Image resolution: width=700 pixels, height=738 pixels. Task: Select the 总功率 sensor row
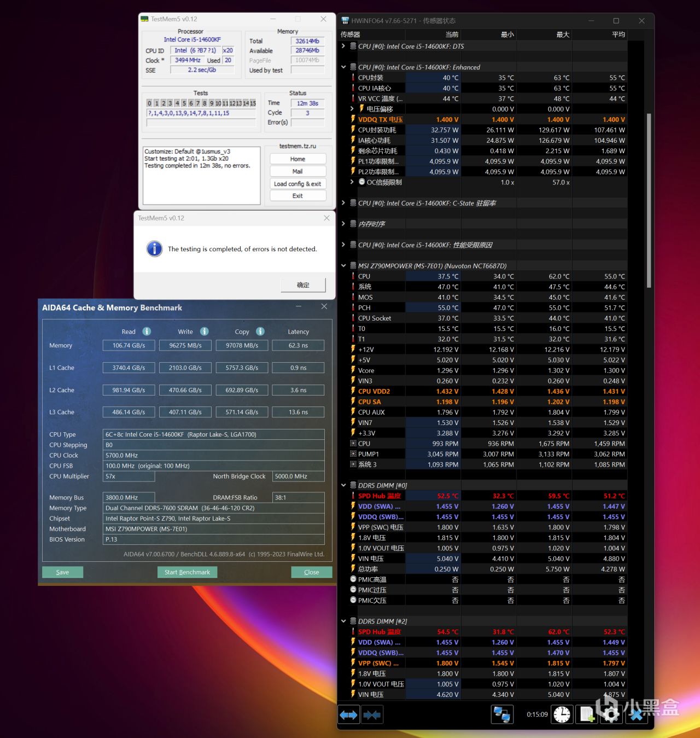(488, 569)
